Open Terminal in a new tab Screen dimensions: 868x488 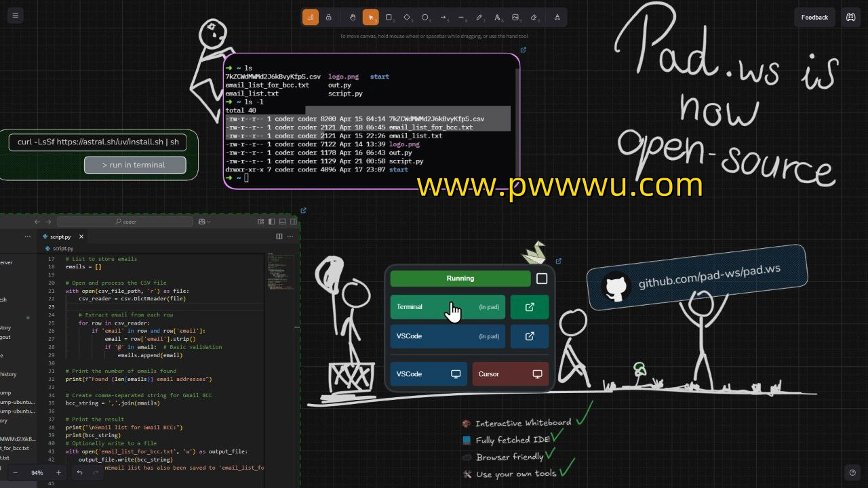[x=530, y=307]
